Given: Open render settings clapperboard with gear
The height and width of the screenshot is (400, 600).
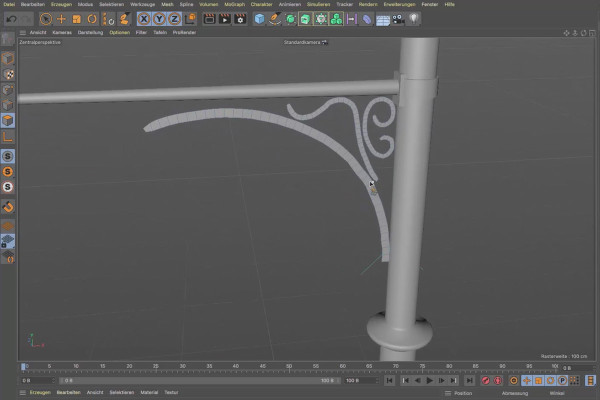Looking at the screenshot, I should click(240, 19).
